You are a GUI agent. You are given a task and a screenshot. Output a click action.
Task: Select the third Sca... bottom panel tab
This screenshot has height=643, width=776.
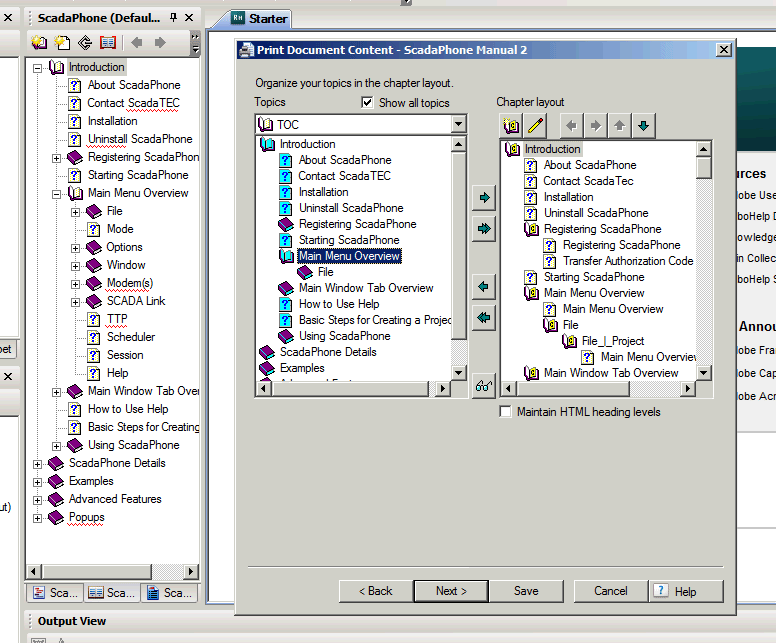(x=169, y=593)
